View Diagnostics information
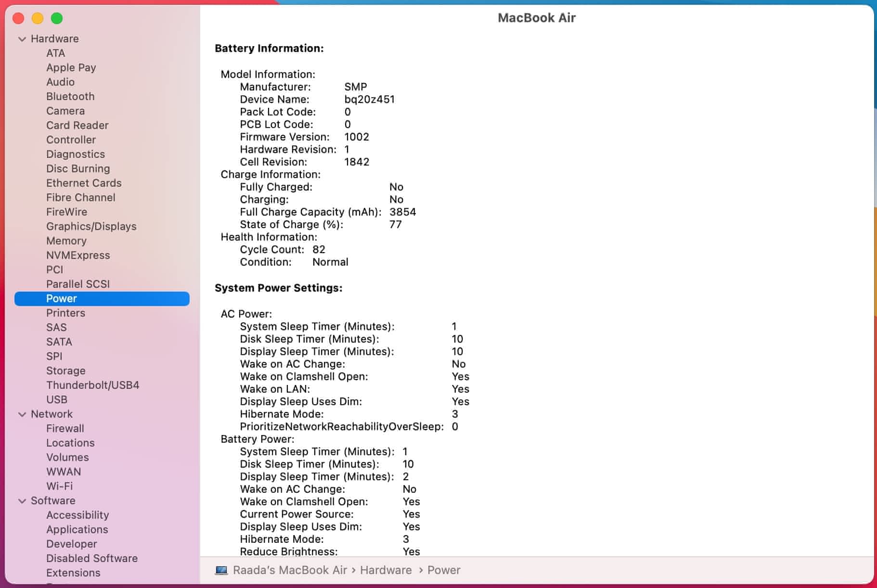 76,154
